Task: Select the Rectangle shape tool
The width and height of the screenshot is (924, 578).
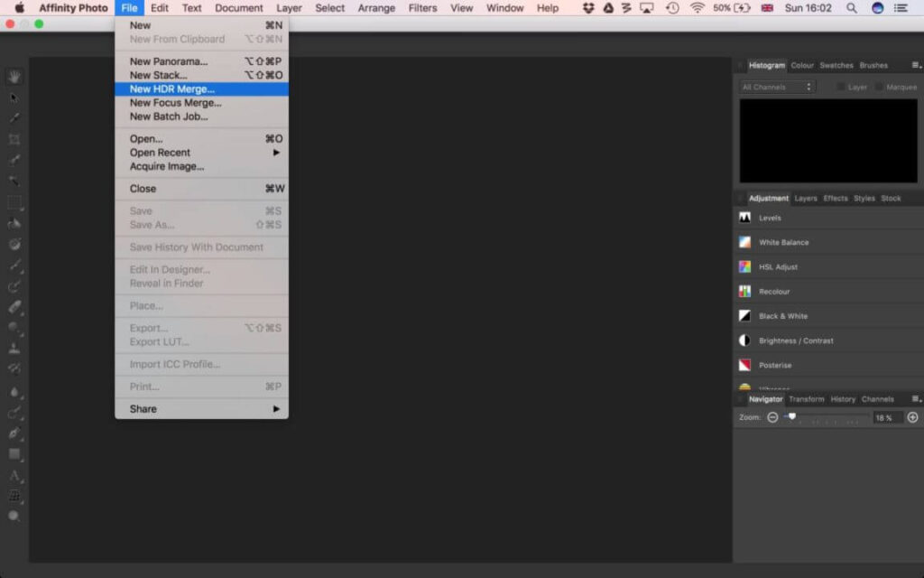Action: [x=14, y=454]
